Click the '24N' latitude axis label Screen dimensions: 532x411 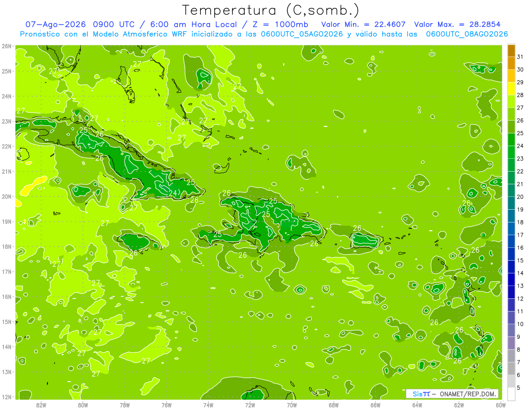(x=7, y=96)
